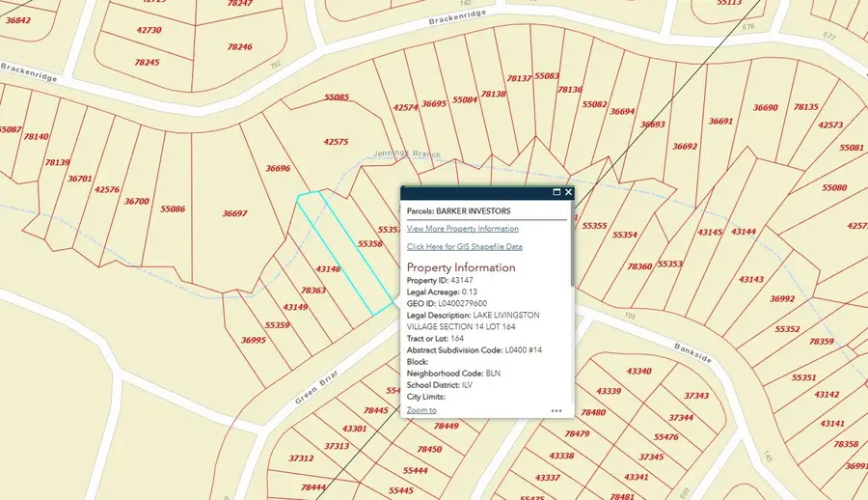Screen dimensions: 868x500
Task: Click parcel 78246 at top
Action: (239, 46)
